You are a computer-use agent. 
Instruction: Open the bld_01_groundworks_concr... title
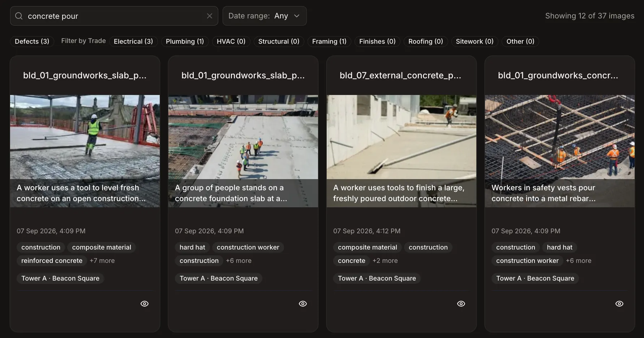pos(558,75)
